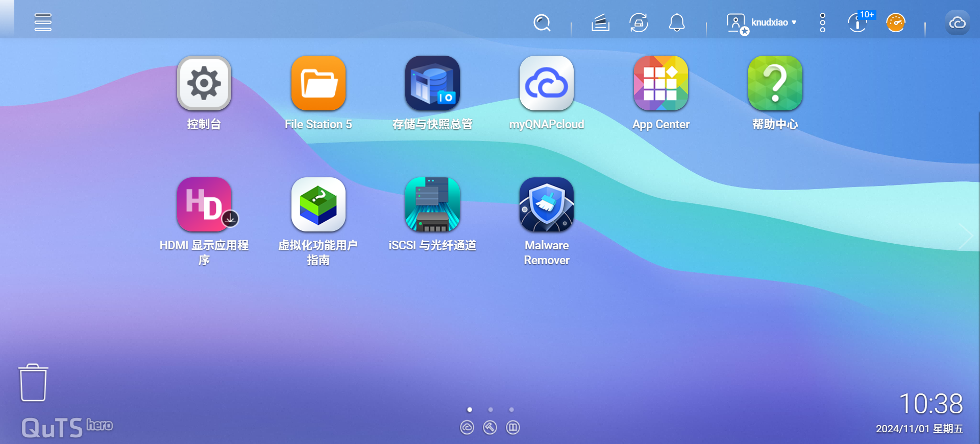Click the date 2024/11/01 星期五
Screen dimensions: 980x444
click(919, 429)
